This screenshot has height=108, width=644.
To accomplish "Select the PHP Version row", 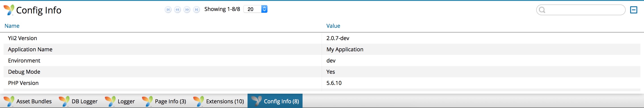I will click(x=322, y=83).
